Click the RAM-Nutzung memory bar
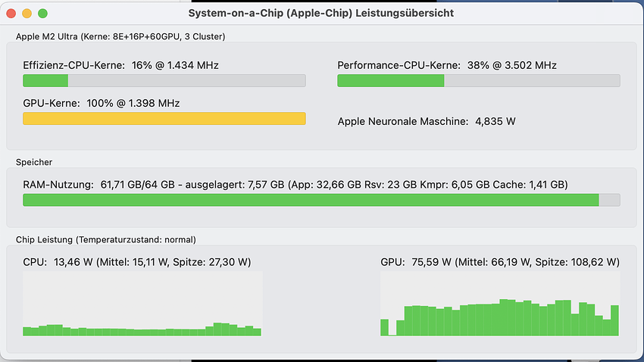This screenshot has width=644, height=362. 321,200
